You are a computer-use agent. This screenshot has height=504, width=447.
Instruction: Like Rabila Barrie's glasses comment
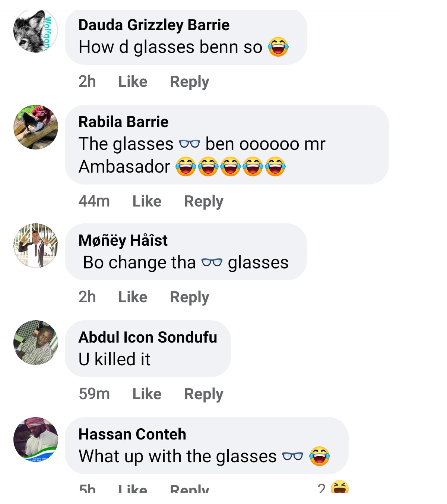tap(147, 201)
